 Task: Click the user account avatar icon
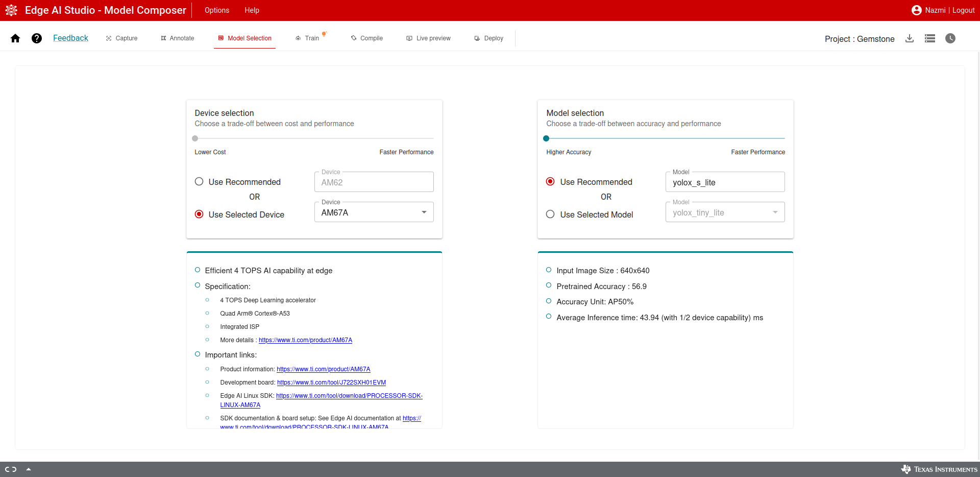(x=917, y=10)
